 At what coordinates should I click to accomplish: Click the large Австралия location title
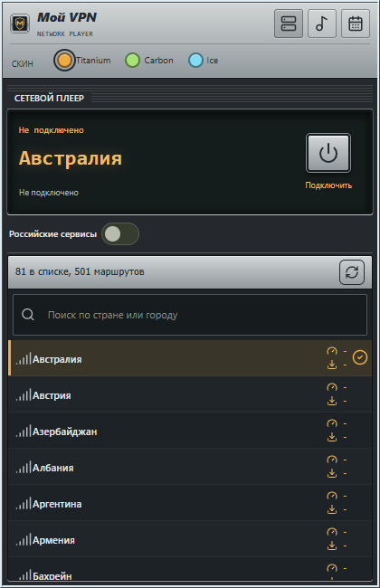click(71, 158)
